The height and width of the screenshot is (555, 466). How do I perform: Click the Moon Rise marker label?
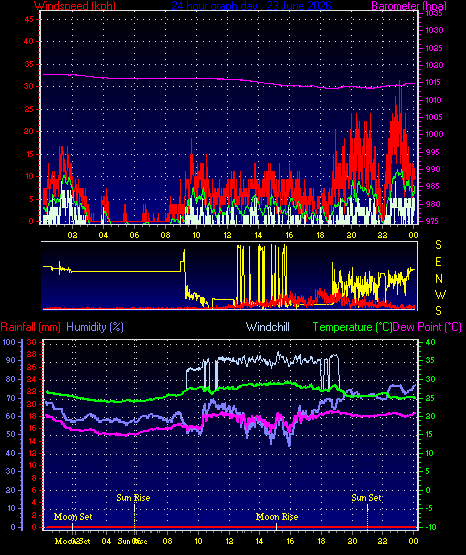point(277,517)
